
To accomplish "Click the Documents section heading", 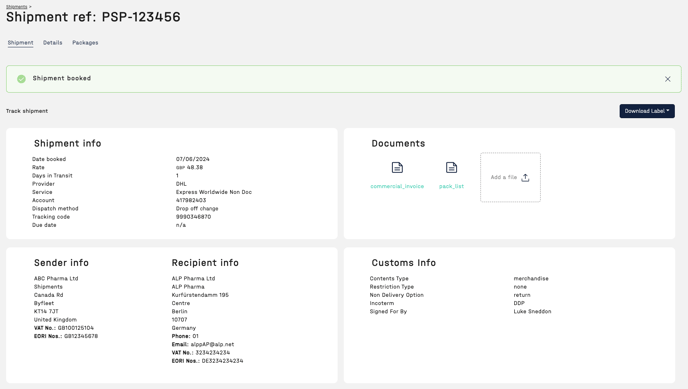I will pyautogui.click(x=398, y=143).
